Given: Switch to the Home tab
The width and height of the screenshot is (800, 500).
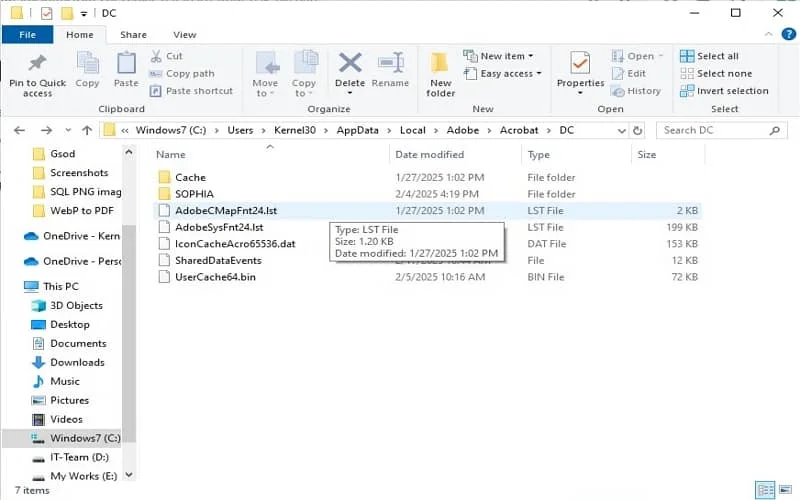Looking at the screenshot, I should [x=80, y=35].
